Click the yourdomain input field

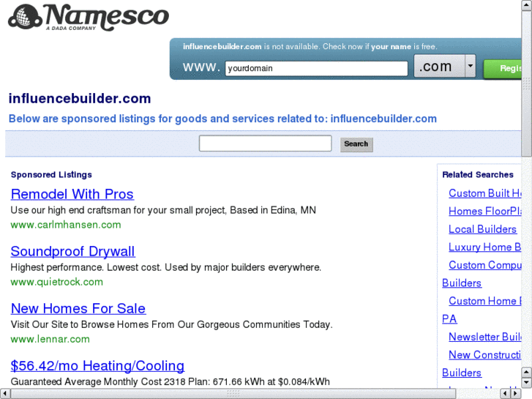pos(316,68)
